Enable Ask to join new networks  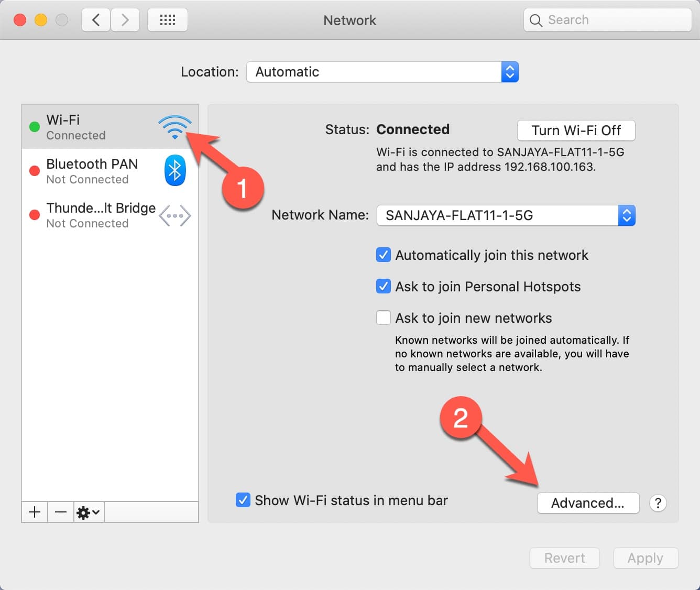(x=384, y=318)
